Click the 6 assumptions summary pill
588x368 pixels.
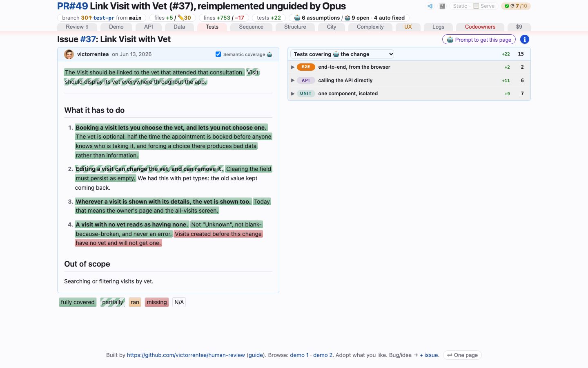click(x=317, y=18)
